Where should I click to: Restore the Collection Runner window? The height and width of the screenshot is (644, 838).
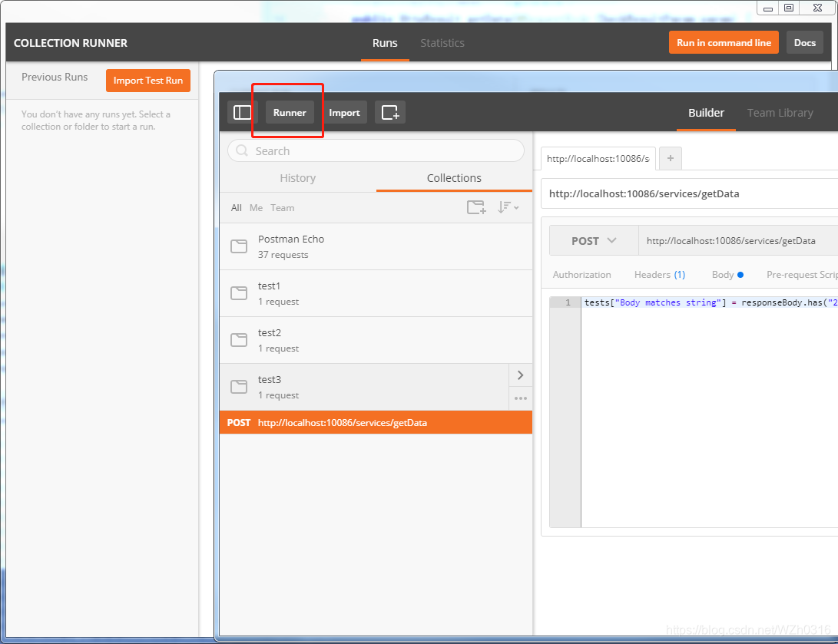pos(789,8)
